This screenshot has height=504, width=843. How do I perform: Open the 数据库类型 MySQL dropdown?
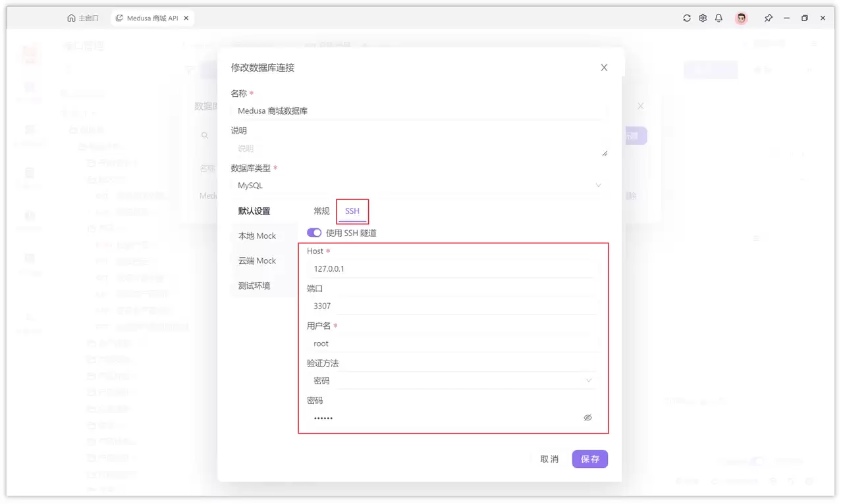tap(419, 186)
